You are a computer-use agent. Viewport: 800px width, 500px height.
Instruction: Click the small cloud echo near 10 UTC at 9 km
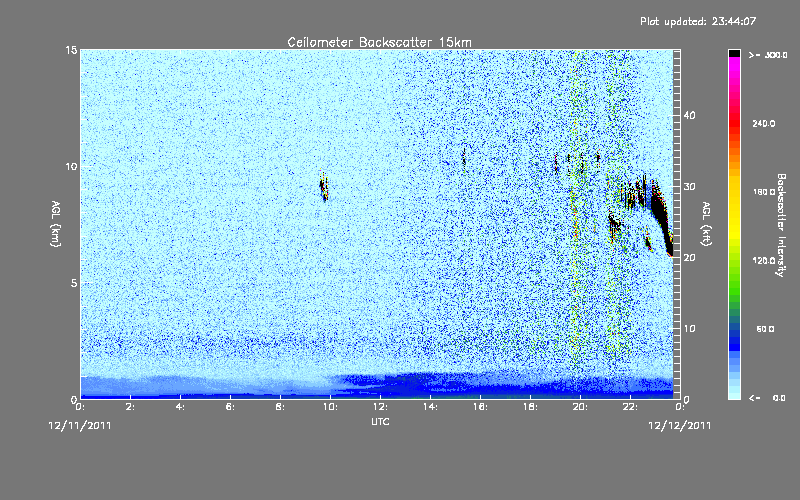323,186
